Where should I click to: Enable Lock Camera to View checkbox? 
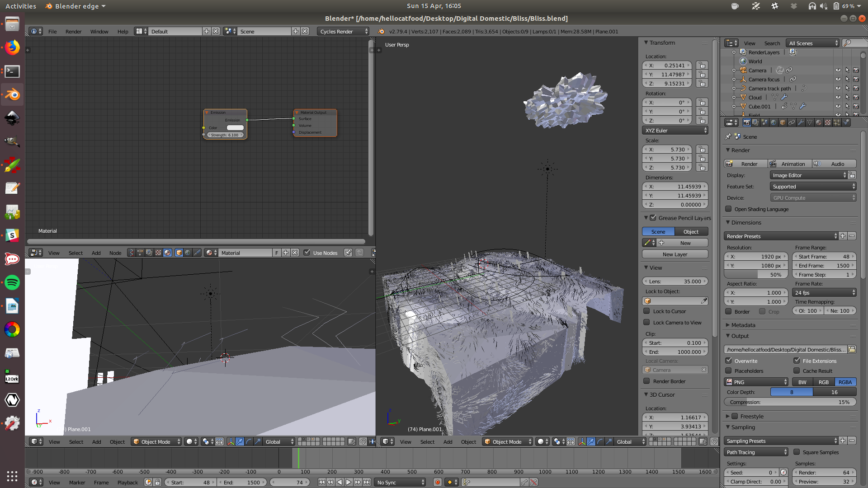[x=646, y=322]
